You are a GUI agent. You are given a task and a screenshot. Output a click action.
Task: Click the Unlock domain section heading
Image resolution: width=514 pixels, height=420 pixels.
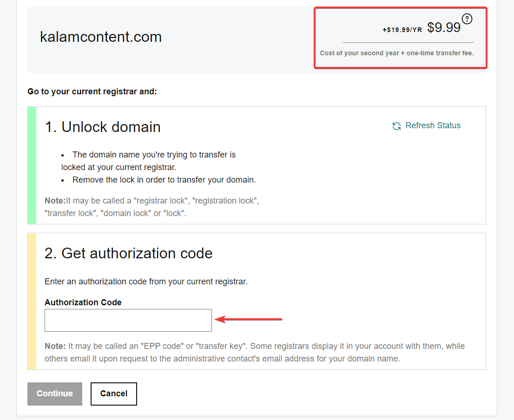(111, 126)
